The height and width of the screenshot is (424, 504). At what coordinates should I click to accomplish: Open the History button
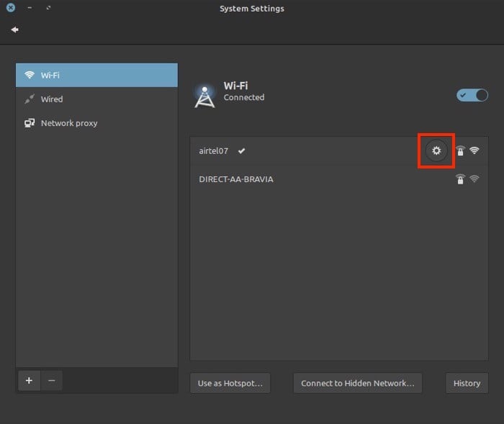tap(467, 383)
